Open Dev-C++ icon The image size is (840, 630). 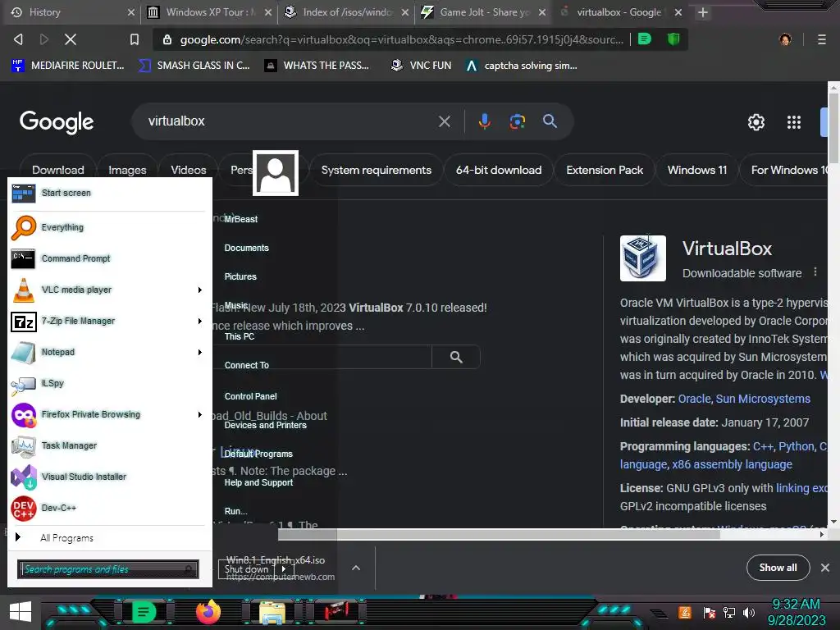[24, 508]
